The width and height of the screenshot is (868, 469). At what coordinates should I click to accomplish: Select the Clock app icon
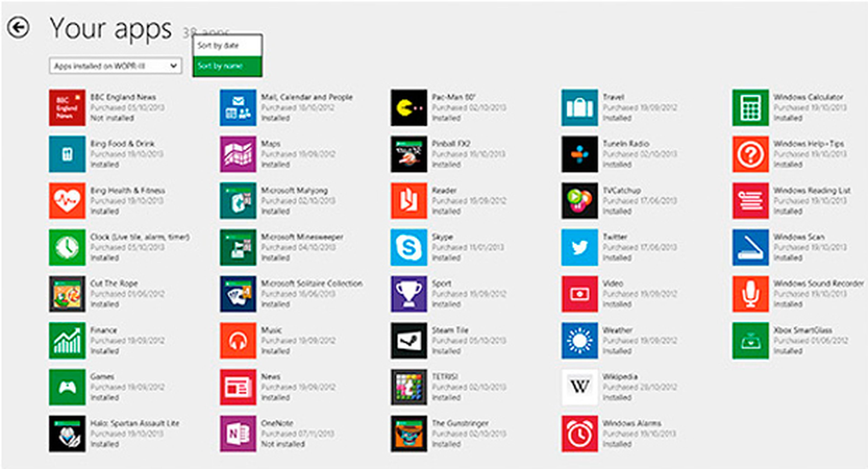(67, 247)
